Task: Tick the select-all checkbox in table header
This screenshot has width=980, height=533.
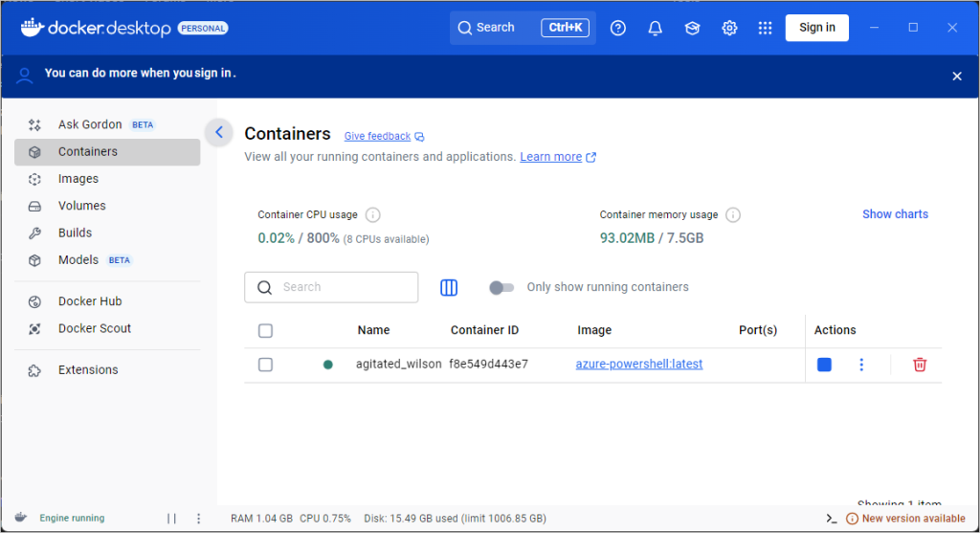Action: tap(266, 330)
